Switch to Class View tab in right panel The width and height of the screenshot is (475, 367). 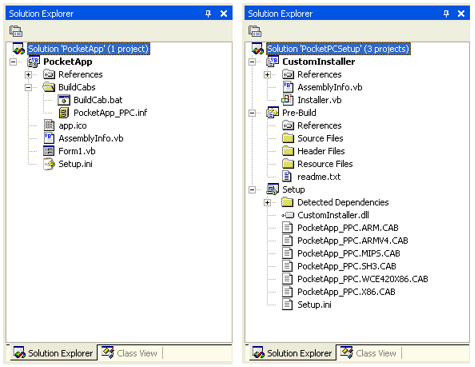click(x=369, y=353)
